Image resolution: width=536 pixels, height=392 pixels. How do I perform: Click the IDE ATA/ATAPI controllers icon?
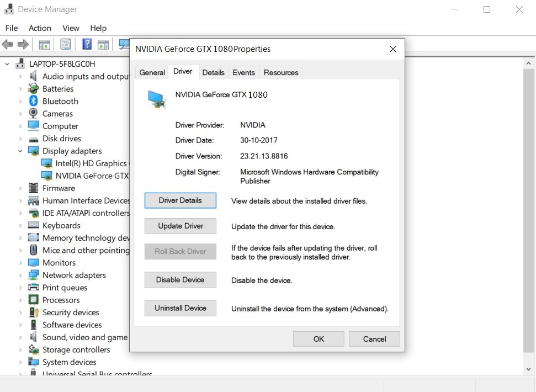34,213
